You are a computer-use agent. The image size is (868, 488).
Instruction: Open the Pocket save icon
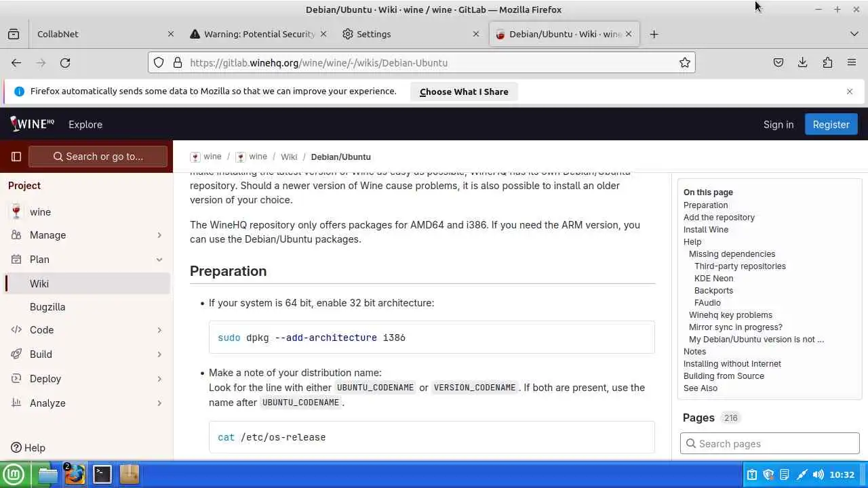tap(778, 62)
